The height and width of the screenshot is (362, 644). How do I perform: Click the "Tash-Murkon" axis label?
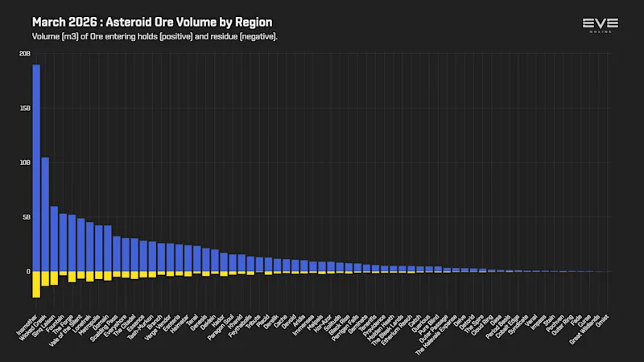tap(140, 327)
